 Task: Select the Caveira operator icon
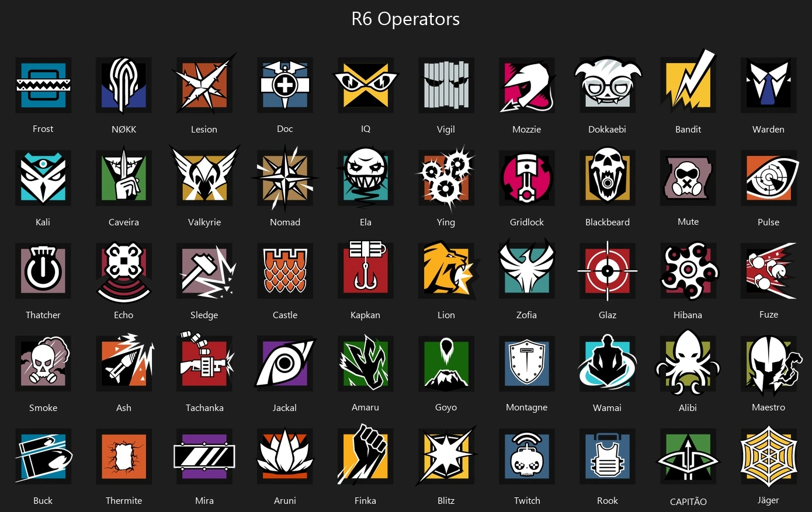click(124, 177)
